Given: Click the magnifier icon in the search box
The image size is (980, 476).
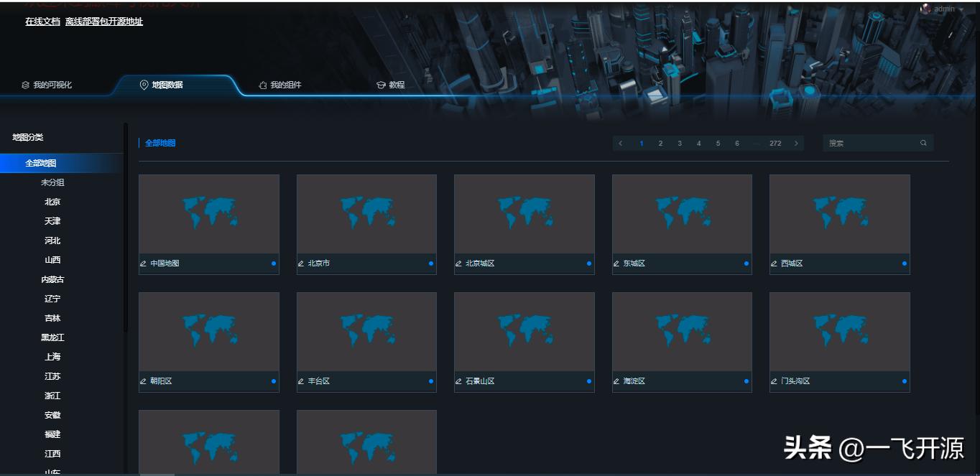Looking at the screenshot, I should point(924,143).
